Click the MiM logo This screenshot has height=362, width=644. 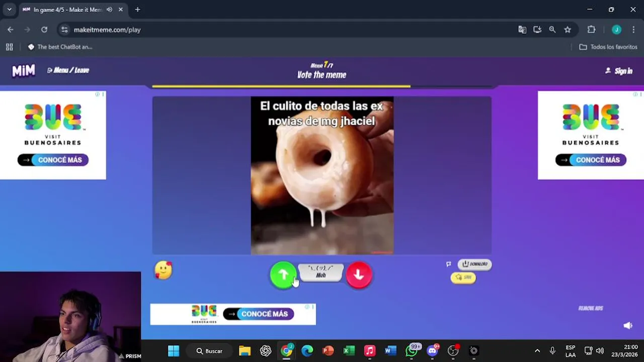(24, 71)
